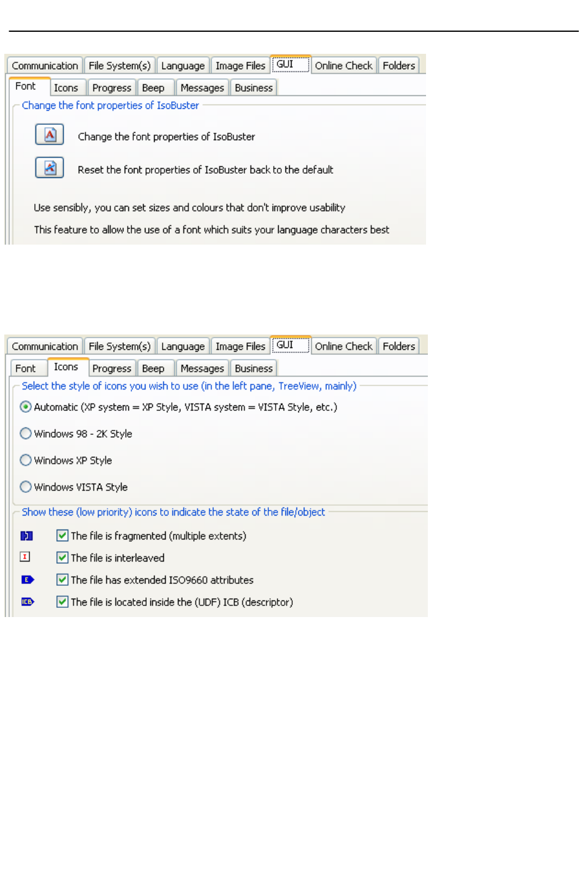Open Business sub-tab in the icon style window
This screenshot has width=588, height=891.
254,368
